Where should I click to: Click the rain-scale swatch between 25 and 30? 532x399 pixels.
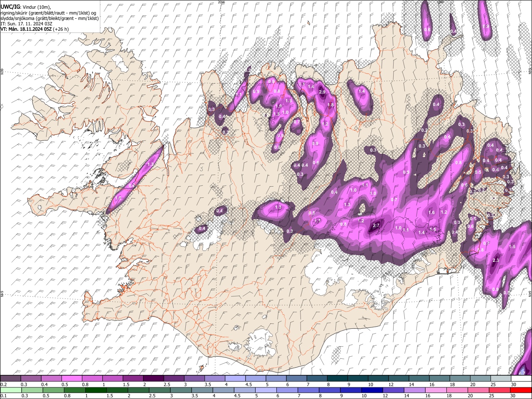[x=499, y=390]
